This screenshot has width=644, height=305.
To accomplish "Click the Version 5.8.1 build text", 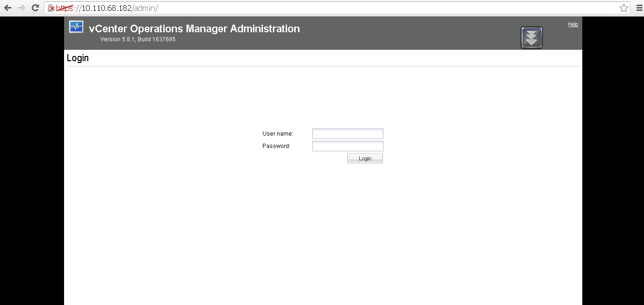I will (x=138, y=39).
